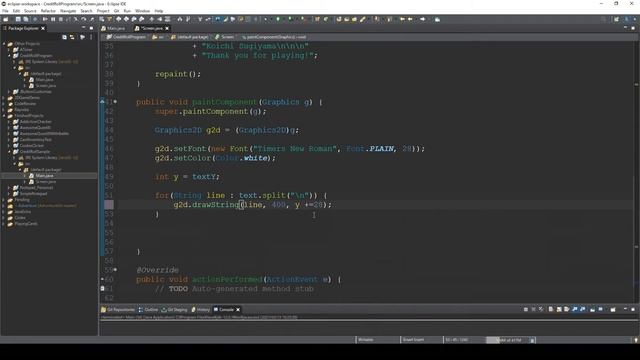Toggle Mark Occurrences in toolbar
This screenshot has height=360, width=640.
(x=225, y=19)
